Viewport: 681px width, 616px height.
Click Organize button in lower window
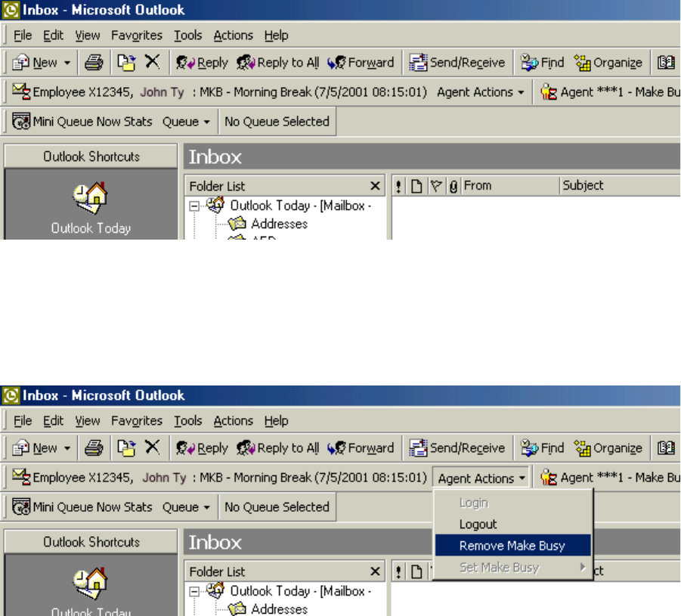[608, 448]
